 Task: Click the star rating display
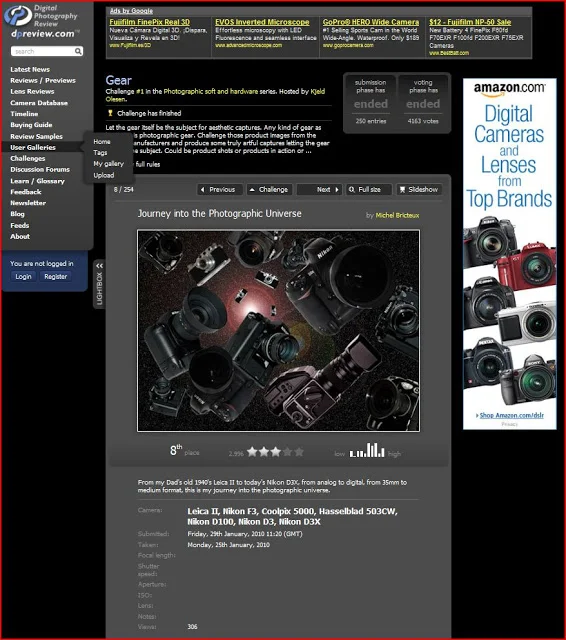tap(275, 452)
